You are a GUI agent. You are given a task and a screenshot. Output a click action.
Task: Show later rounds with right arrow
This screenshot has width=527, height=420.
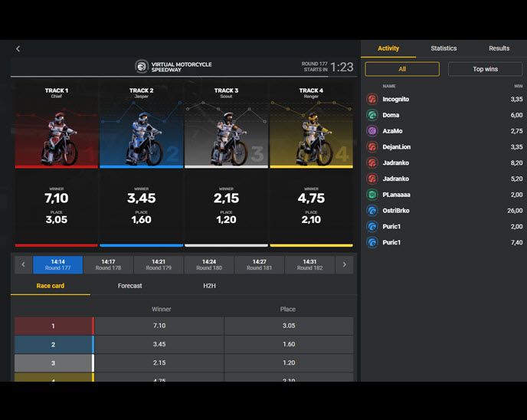(x=345, y=264)
